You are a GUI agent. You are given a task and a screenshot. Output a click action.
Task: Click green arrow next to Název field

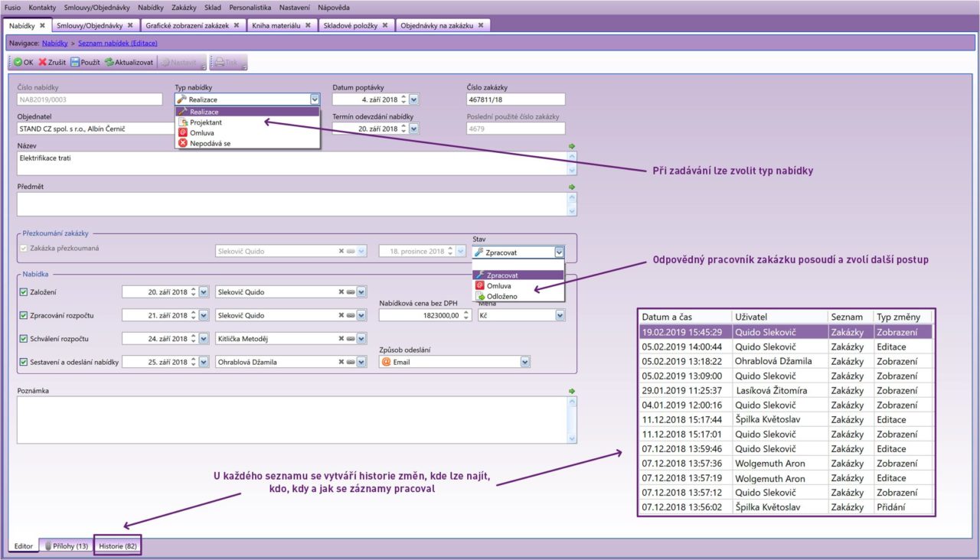(x=572, y=145)
